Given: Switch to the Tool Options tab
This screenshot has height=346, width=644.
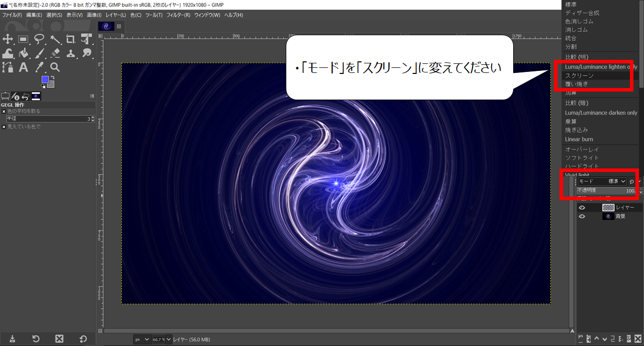Looking at the screenshot, I should (6, 96).
